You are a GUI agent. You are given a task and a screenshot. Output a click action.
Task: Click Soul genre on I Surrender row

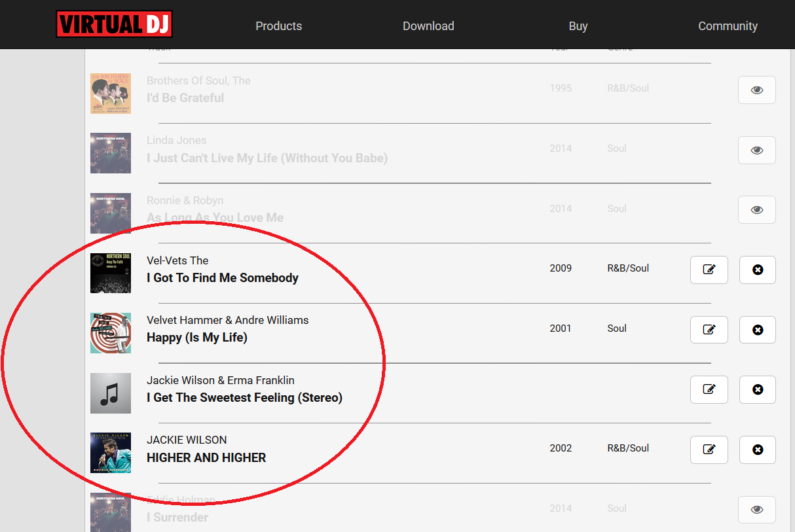(x=617, y=508)
